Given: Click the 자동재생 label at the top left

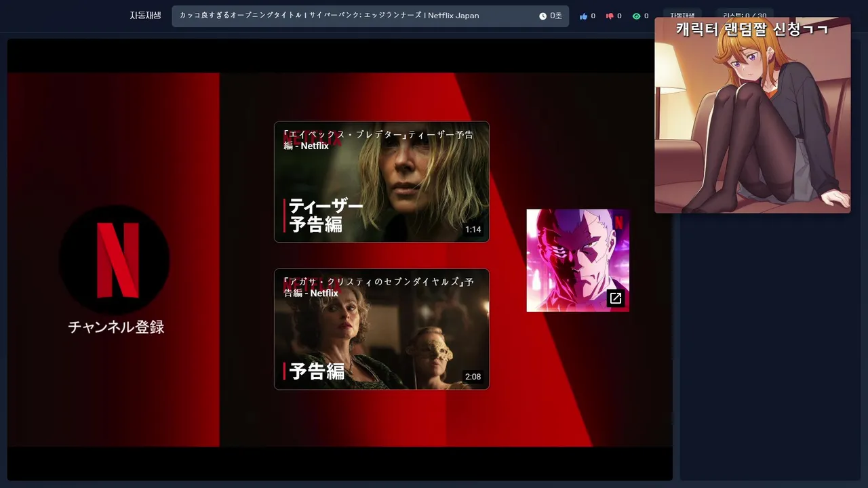Looking at the screenshot, I should pos(145,16).
